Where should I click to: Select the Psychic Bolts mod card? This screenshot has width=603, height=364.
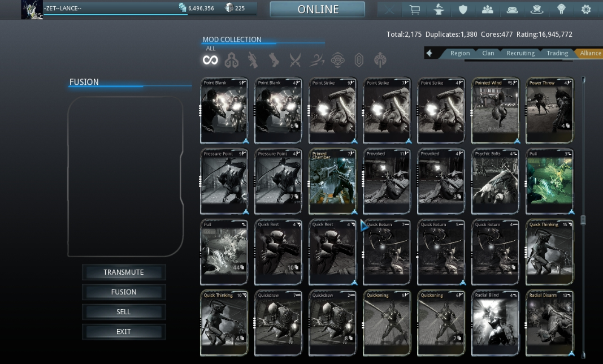[495, 181]
